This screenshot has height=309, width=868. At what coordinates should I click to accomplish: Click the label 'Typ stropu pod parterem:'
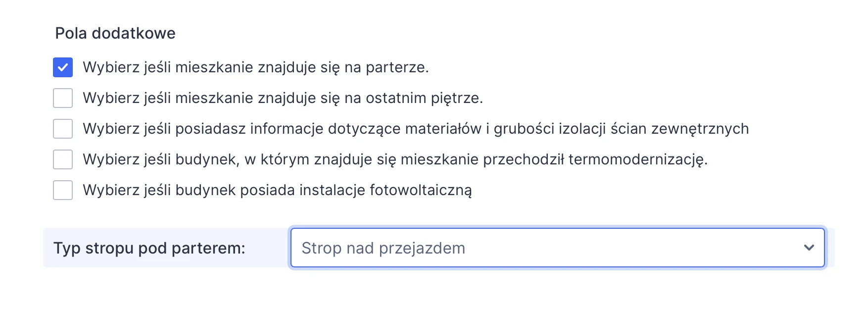[x=150, y=248]
